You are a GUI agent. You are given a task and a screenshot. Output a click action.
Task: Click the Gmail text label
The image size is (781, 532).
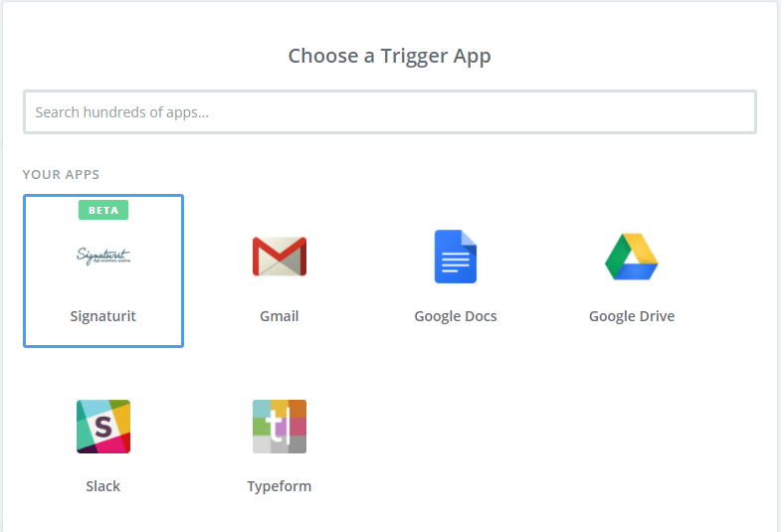(280, 316)
